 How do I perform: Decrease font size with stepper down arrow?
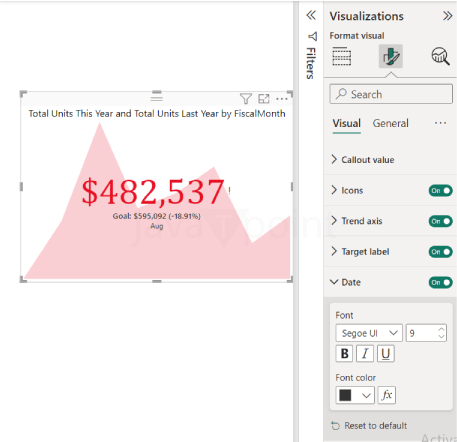click(x=441, y=337)
